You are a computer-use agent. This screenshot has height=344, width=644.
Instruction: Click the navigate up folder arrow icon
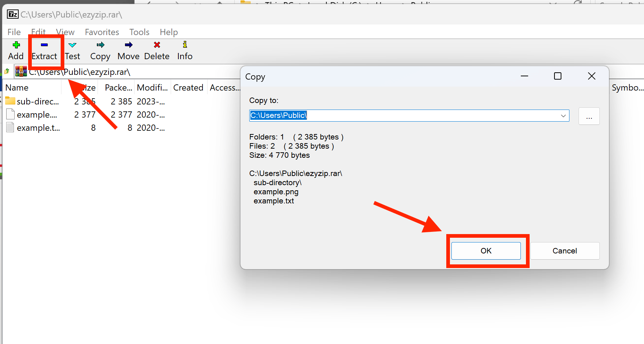tap(7, 72)
